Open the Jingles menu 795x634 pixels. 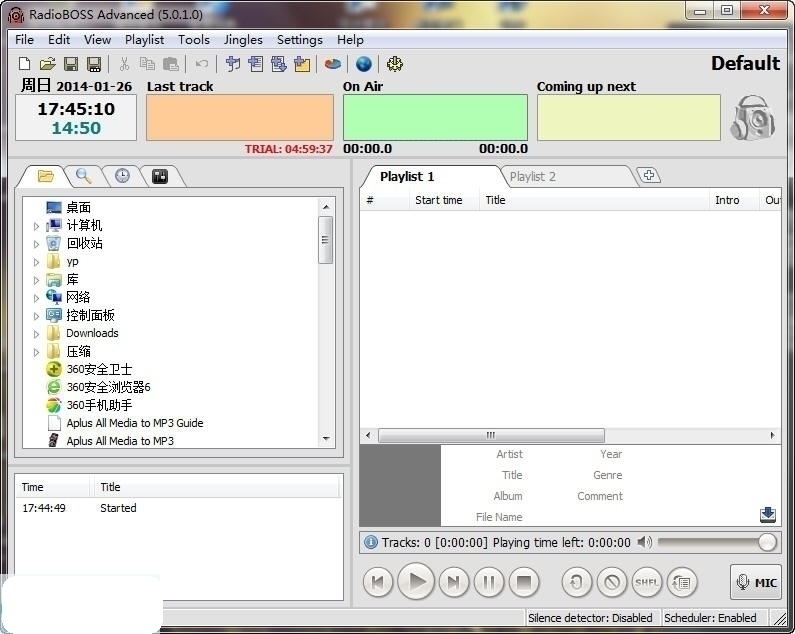243,40
